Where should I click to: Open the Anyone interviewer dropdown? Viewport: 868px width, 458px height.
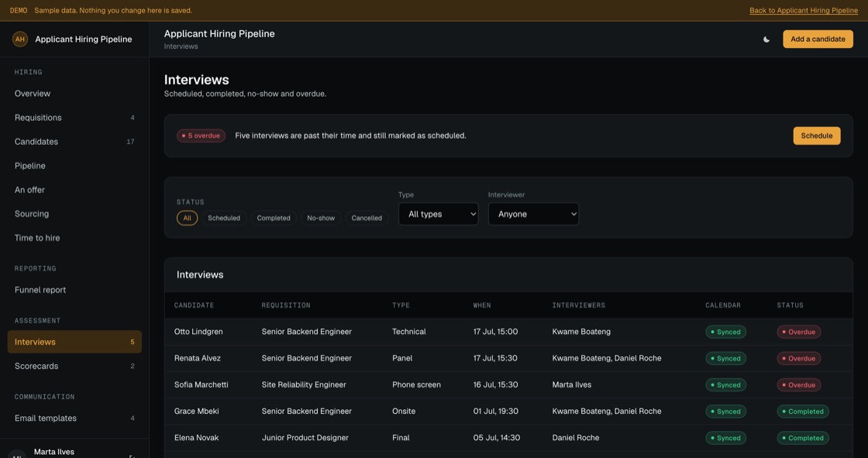click(534, 214)
